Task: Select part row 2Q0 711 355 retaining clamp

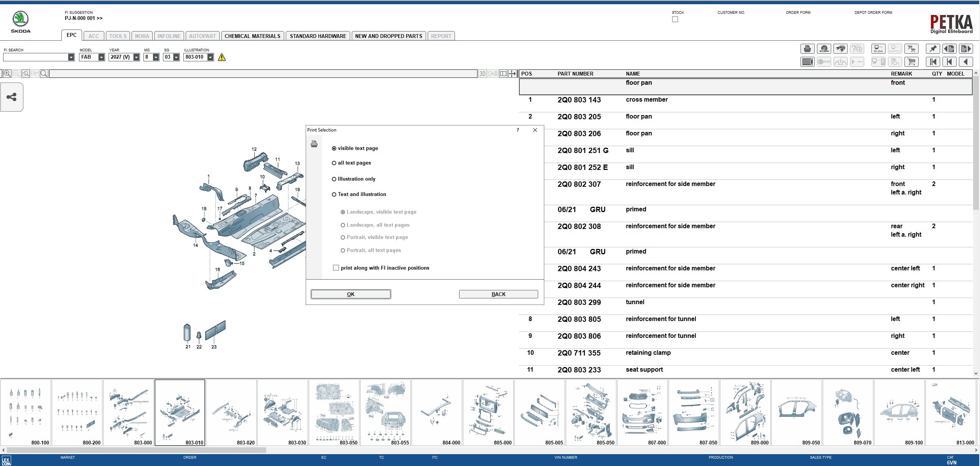Action: pyautogui.click(x=746, y=357)
